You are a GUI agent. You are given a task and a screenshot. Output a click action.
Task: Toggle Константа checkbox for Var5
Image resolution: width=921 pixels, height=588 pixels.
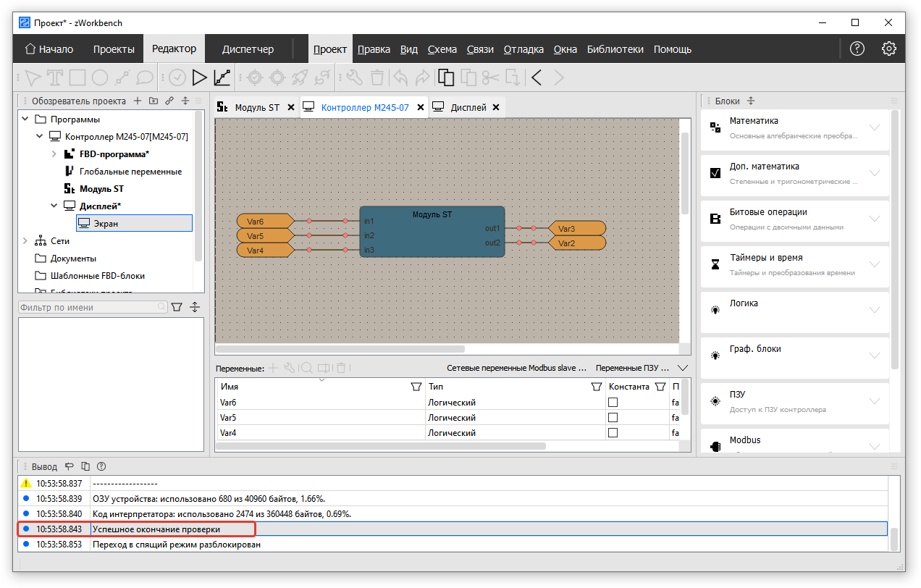[x=613, y=418]
